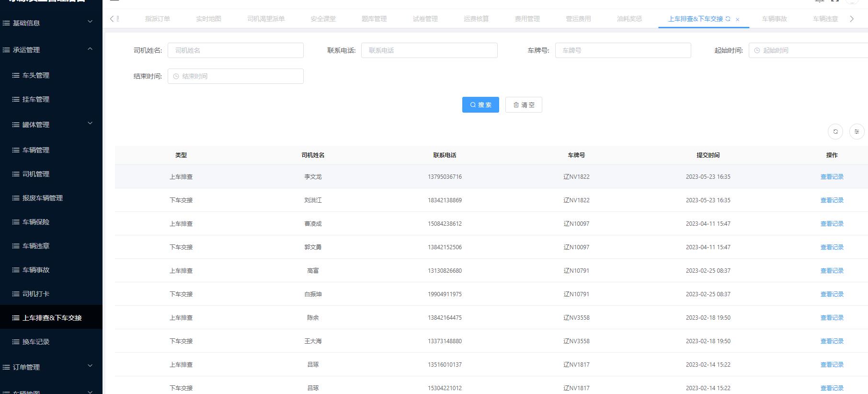The image size is (868, 394).
Task: Switch to the 油耗奖惩 tab
Action: click(629, 19)
